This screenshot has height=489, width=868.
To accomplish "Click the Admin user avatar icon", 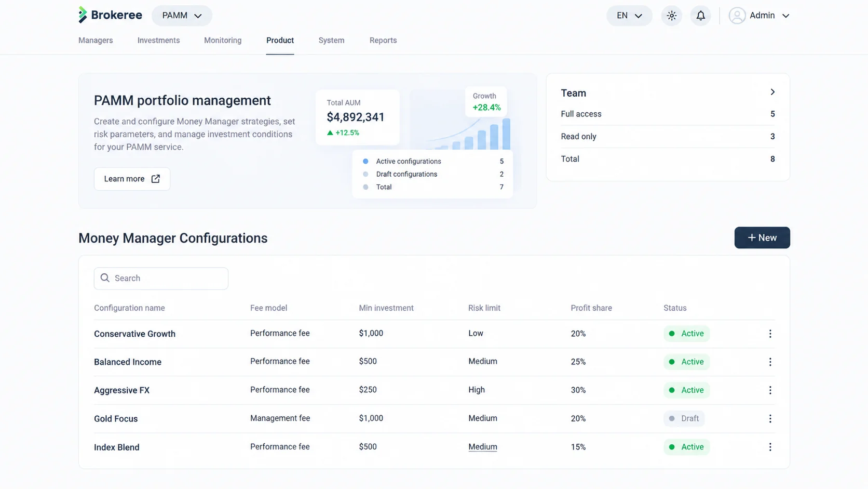I will tap(737, 16).
